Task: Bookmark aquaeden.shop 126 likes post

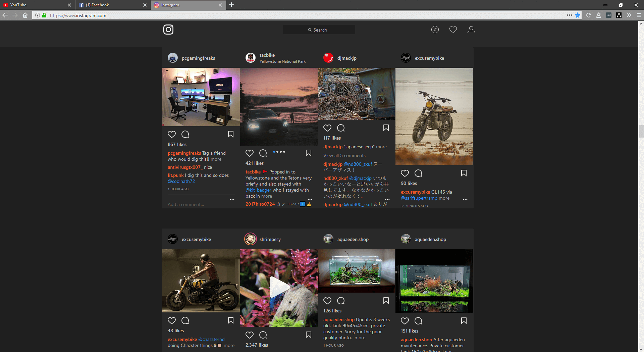Action: tap(386, 301)
